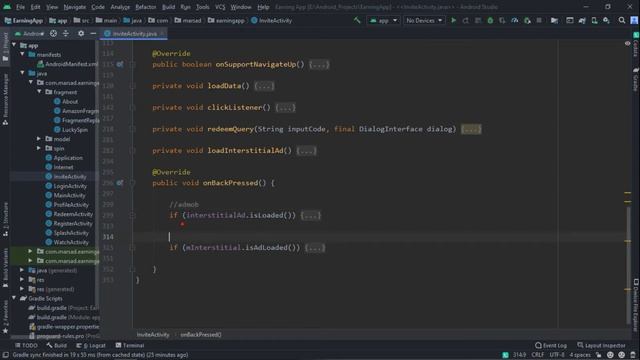Viewport: 640px width, 360px height.
Task: Click the Make Project hammer icon
Action: [x=357, y=20]
